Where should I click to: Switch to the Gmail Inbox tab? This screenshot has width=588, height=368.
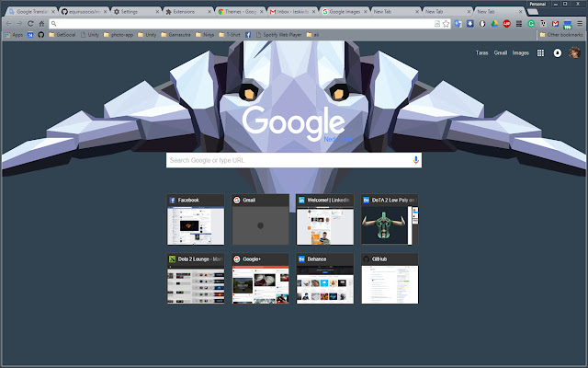click(292, 12)
